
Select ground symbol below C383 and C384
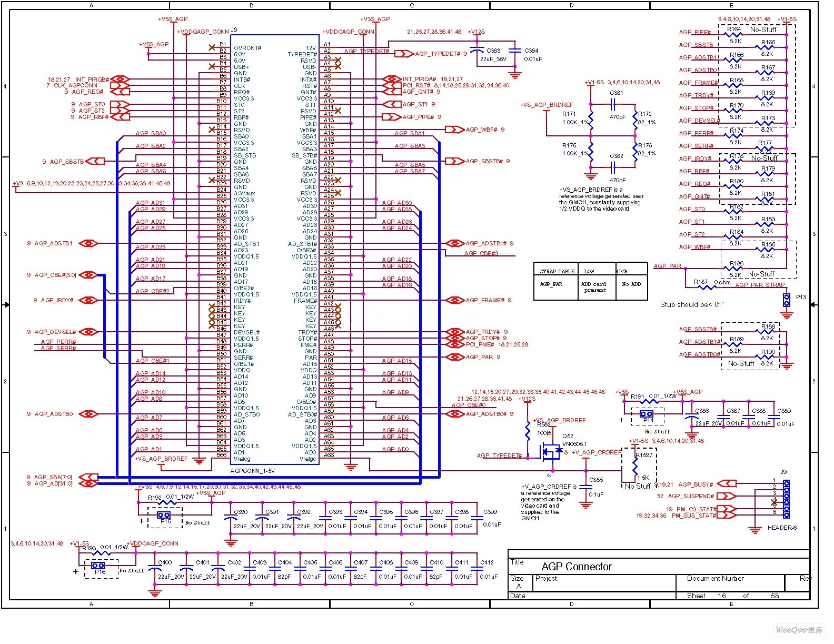(515, 75)
